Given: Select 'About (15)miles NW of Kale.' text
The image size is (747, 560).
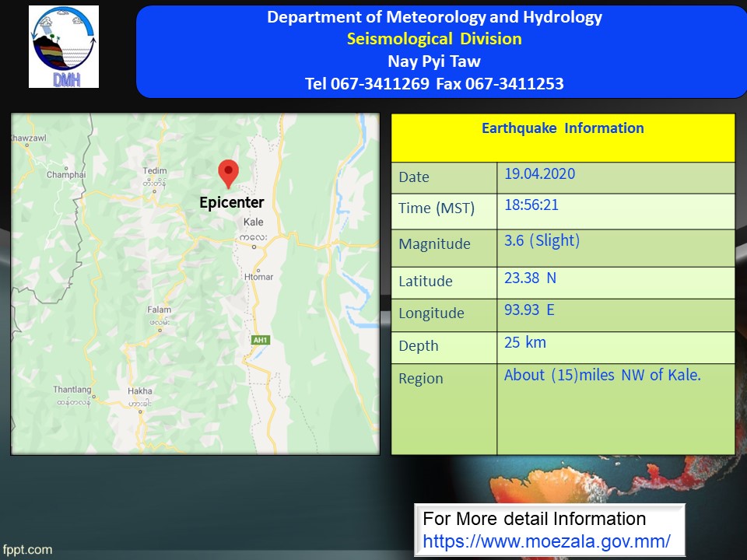Looking at the screenshot, I should [x=602, y=375].
